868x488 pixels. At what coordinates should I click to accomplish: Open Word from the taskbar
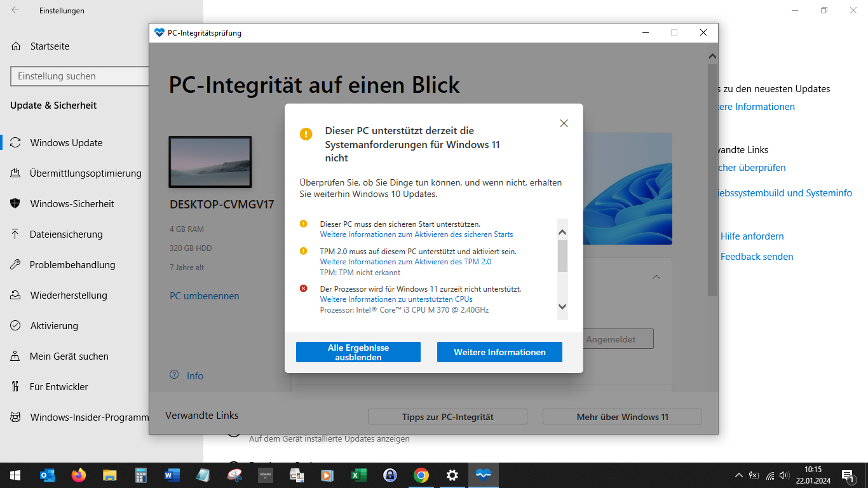pyautogui.click(x=172, y=475)
